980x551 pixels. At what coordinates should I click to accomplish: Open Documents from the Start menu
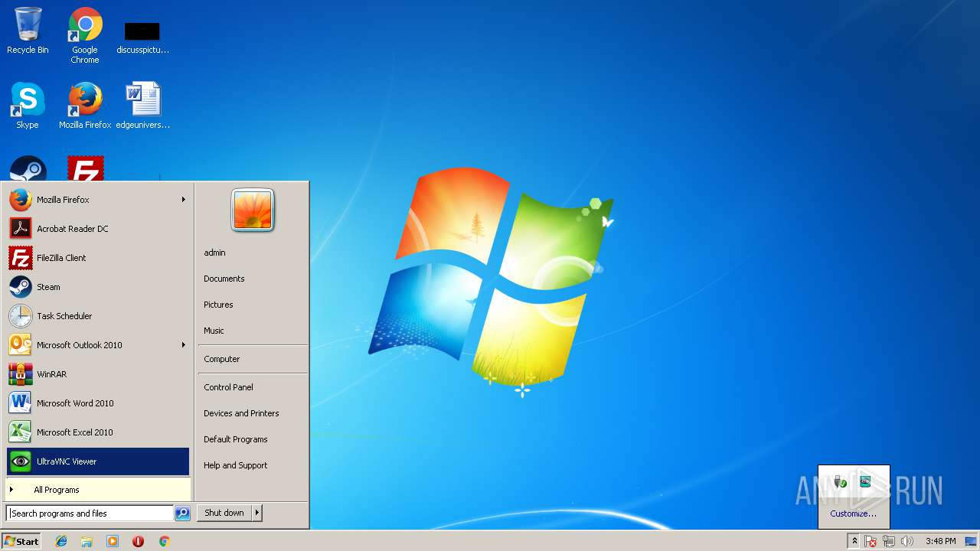tap(253, 279)
